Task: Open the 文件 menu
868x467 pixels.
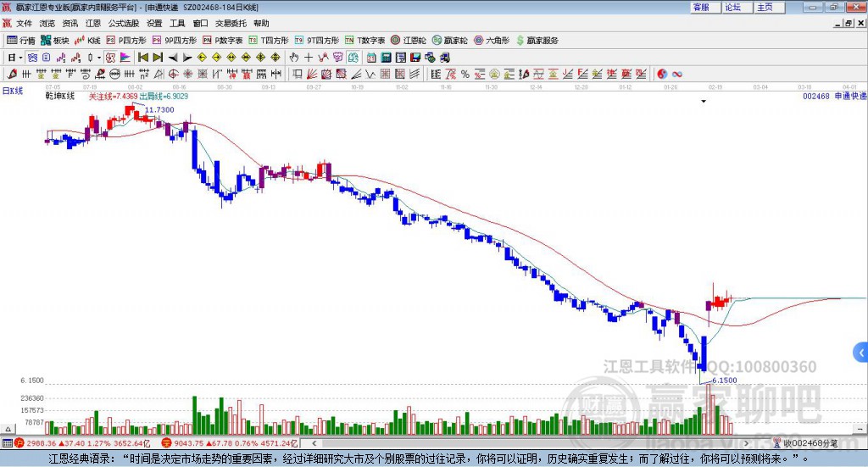Action: click(x=25, y=23)
